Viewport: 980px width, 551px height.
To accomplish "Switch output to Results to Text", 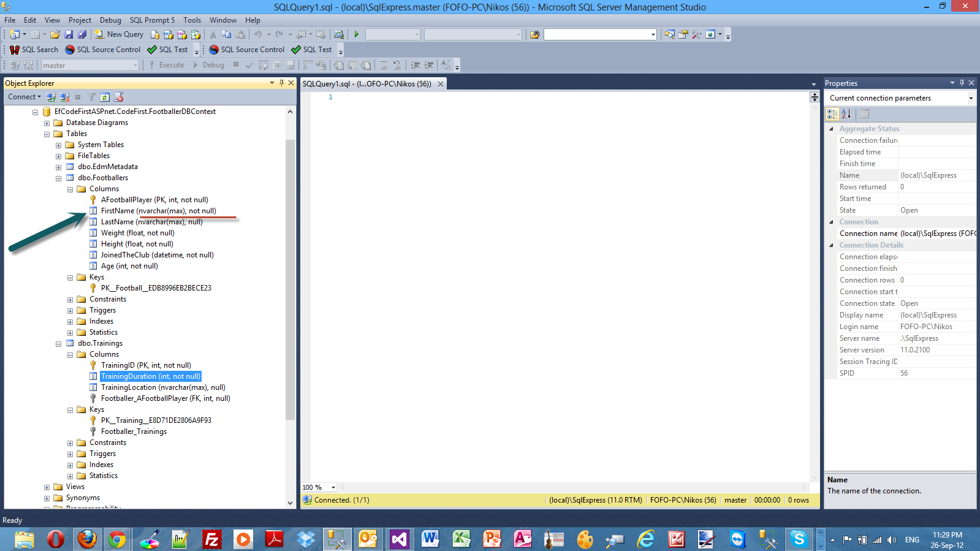I will coord(339,65).
